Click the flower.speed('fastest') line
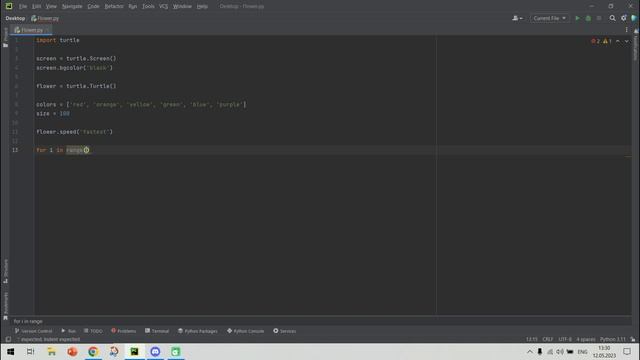640x360 pixels. coord(74,132)
